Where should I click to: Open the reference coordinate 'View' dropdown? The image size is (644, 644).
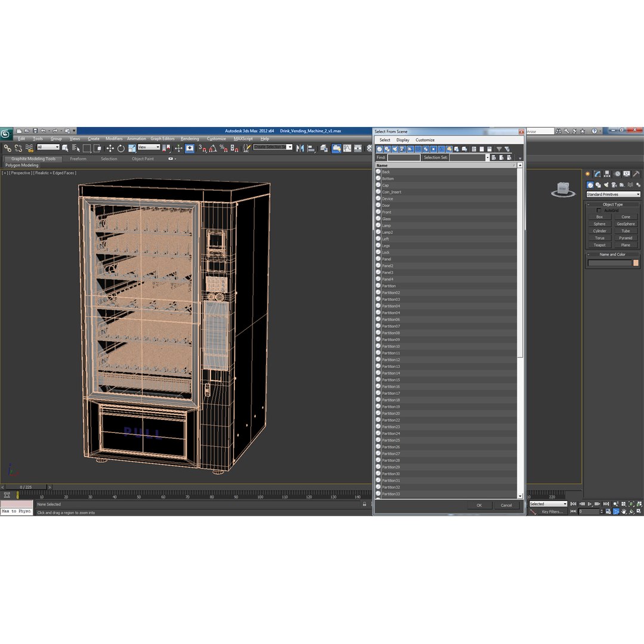point(148,147)
